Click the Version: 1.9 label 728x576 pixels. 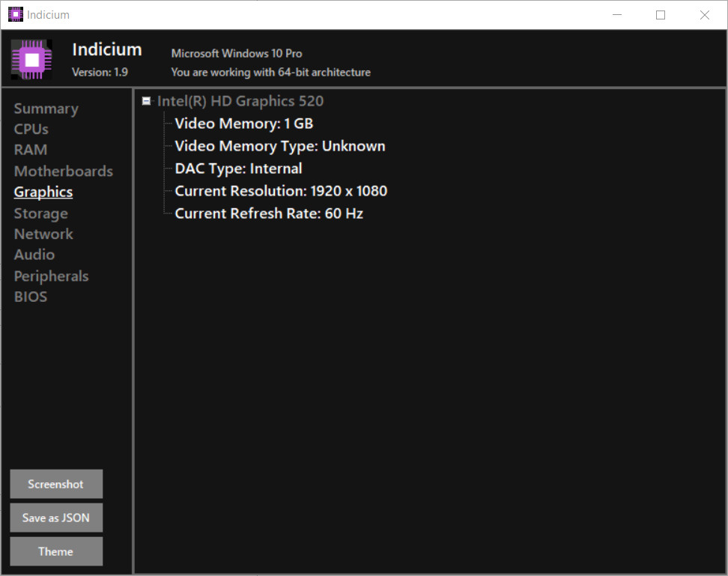tap(100, 73)
